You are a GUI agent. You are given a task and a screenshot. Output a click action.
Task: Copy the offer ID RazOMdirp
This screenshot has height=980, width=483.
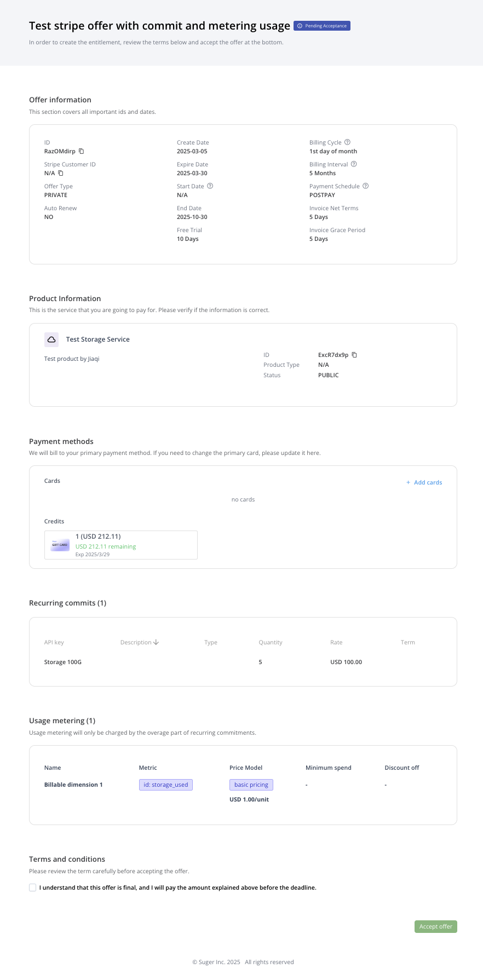click(x=82, y=151)
